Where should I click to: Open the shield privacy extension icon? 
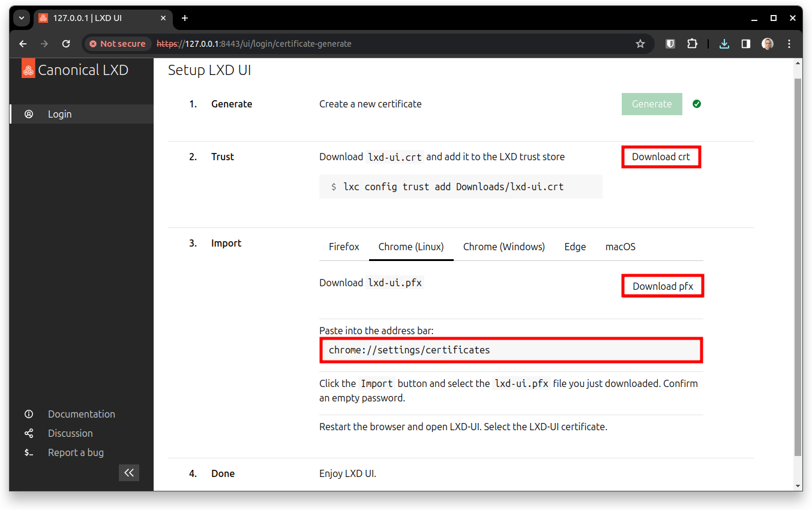click(670, 43)
